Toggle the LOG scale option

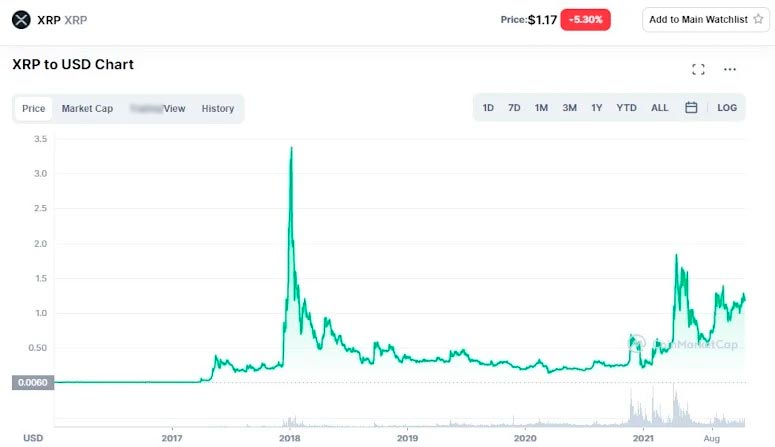(727, 108)
